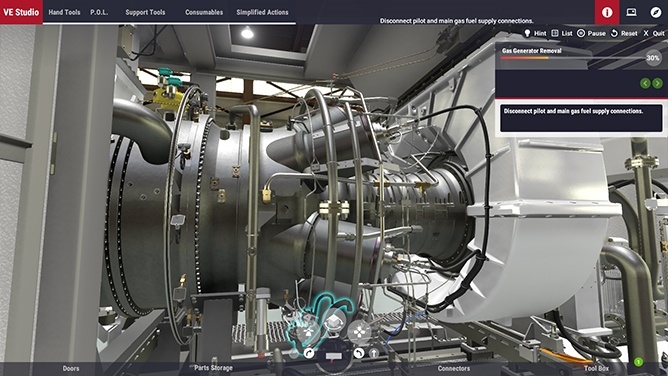Click the up arrow icon
This screenshot has height=376, width=668.
(x=374, y=353)
